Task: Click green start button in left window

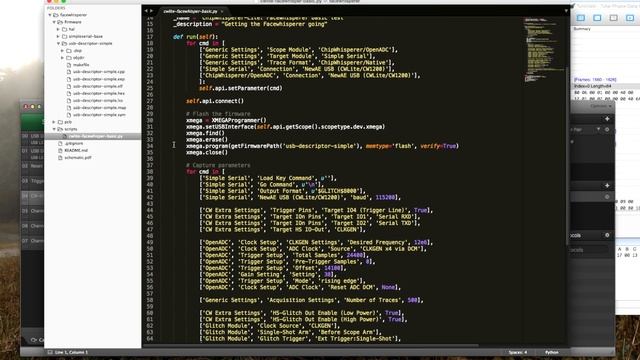Action: (33, 121)
